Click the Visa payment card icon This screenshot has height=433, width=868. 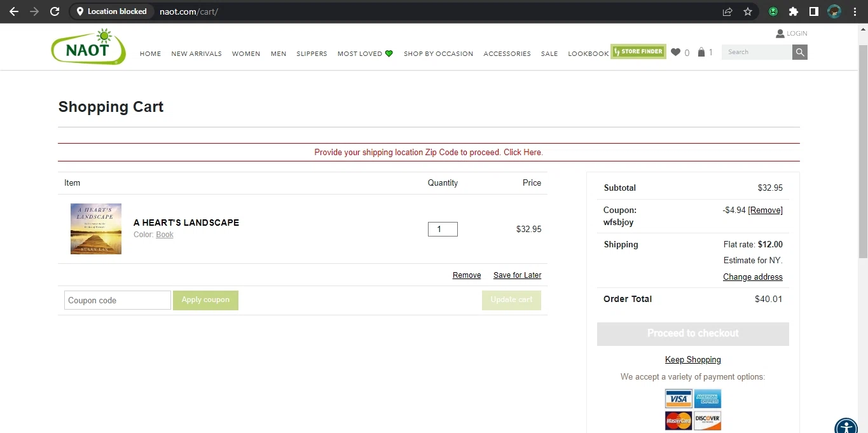679,399
